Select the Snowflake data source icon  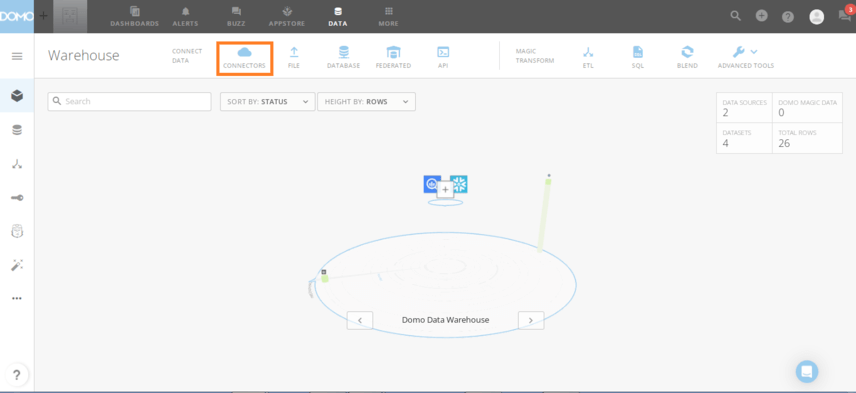pos(460,184)
